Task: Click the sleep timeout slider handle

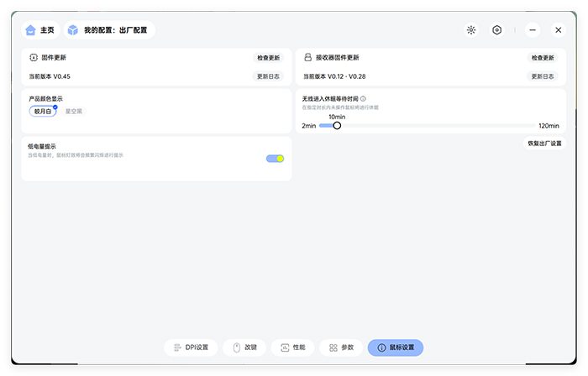Action: coord(337,126)
